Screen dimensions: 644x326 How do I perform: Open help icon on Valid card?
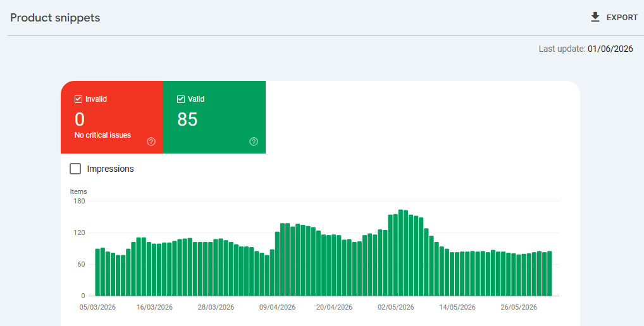(x=254, y=142)
